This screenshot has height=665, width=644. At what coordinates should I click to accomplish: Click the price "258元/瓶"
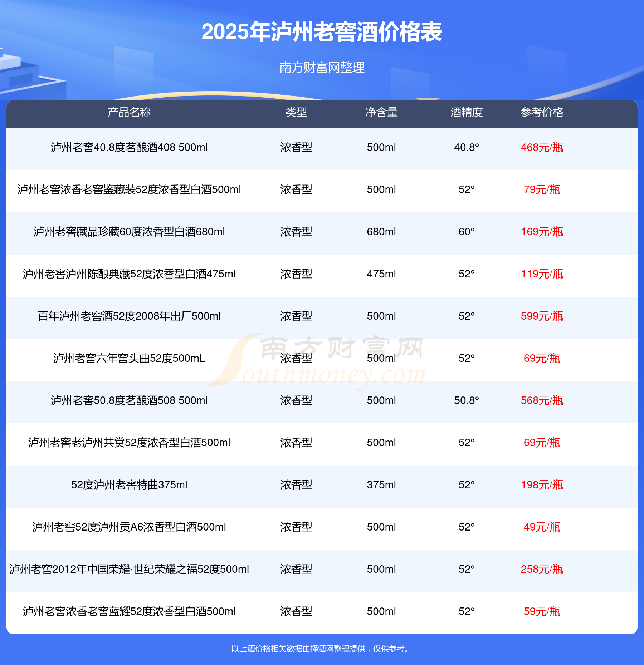pyautogui.click(x=542, y=569)
